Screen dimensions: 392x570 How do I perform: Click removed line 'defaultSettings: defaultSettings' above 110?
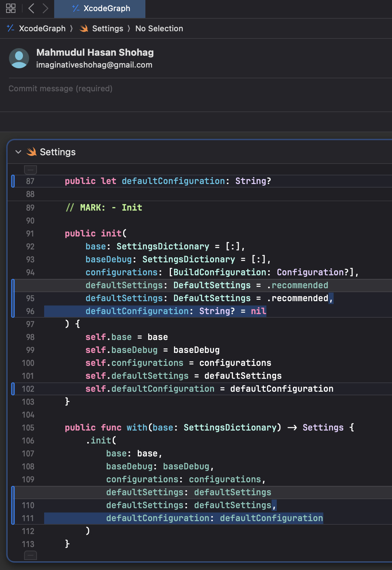[x=189, y=492]
